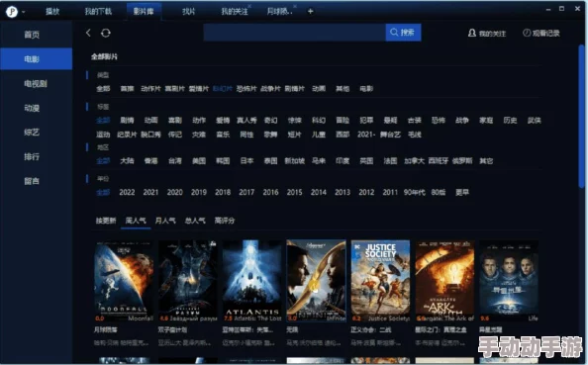Screen dimensions: 588x365
Task: Select 真人秀 in the tag filter
Action: pos(246,121)
